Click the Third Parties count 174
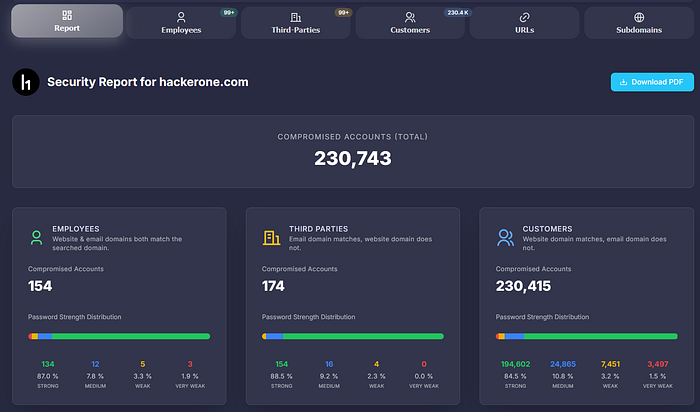Viewport: 700px width, 412px height. (x=273, y=286)
